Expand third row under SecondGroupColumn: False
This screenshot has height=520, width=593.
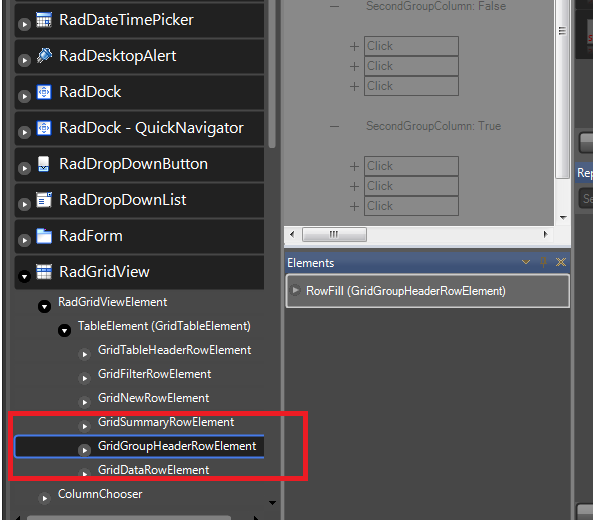coord(354,87)
